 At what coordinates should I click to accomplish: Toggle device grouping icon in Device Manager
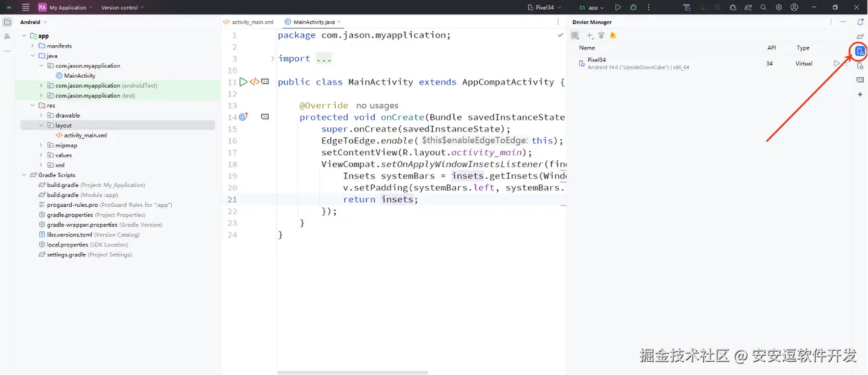click(x=575, y=36)
